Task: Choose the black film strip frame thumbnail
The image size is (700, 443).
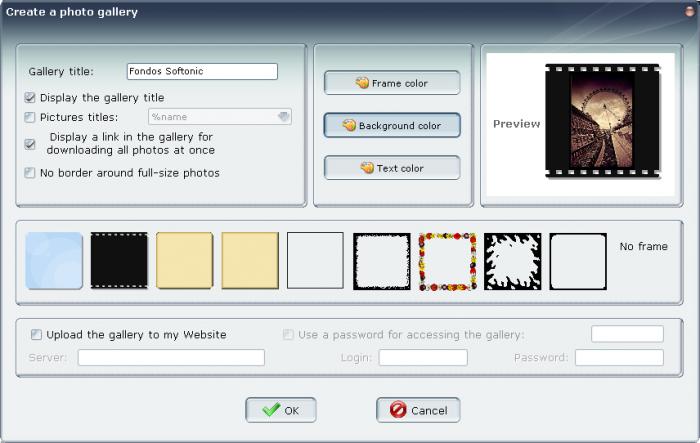Action: tap(119, 261)
